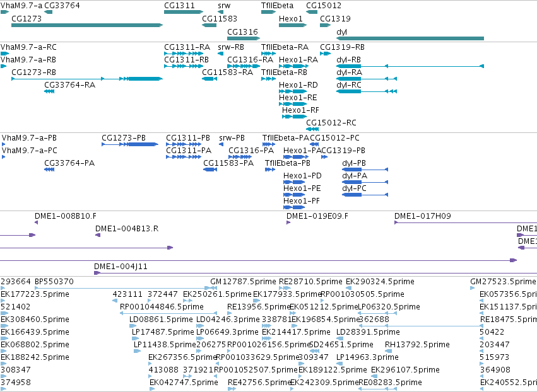Viewport: 537px width, 392px height.
Task: Select the RE28710.5prime EST label
Action: click(310, 282)
